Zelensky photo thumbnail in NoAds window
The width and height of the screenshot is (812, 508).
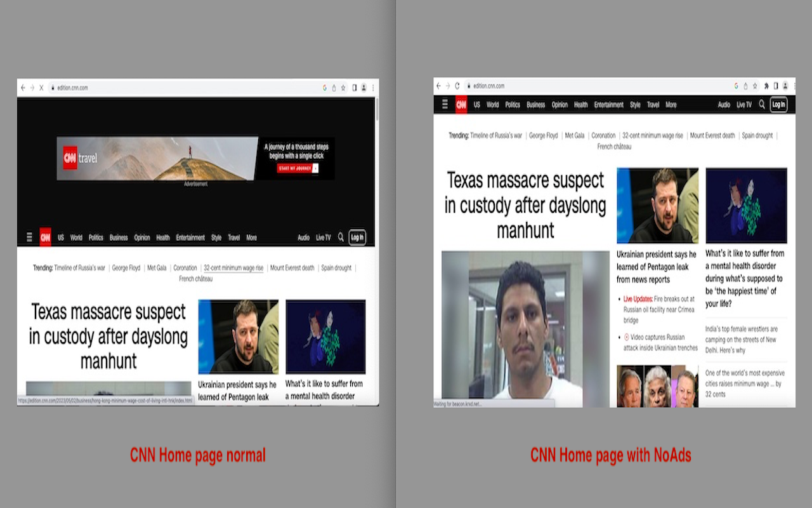coord(657,205)
